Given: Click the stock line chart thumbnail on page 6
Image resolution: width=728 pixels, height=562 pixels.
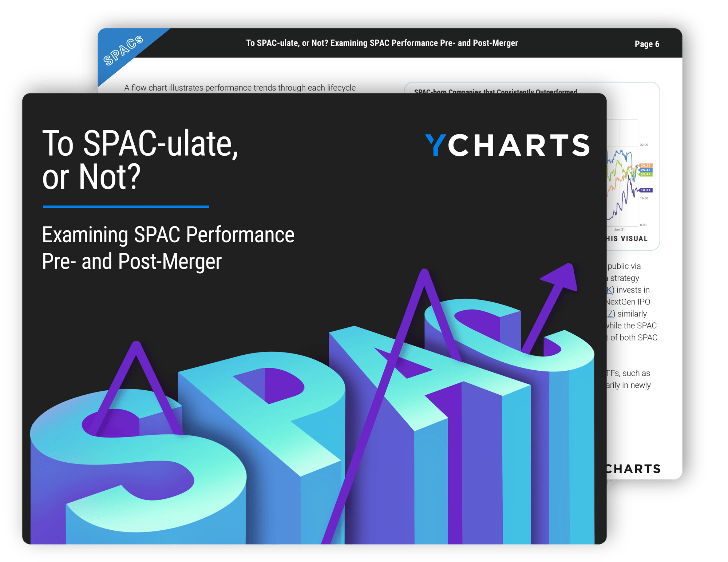Looking at the screenshot, I should [x=629, y=175].
